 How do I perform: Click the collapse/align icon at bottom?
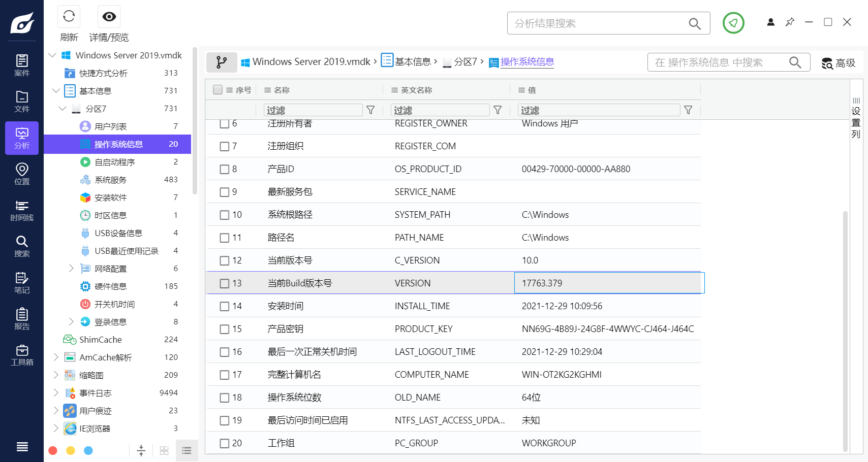pos(141,450)
